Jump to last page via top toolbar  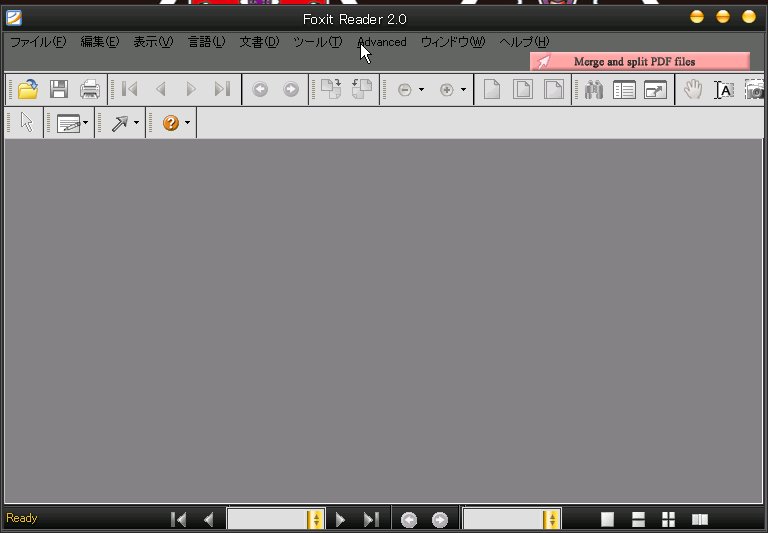point(222,89)
